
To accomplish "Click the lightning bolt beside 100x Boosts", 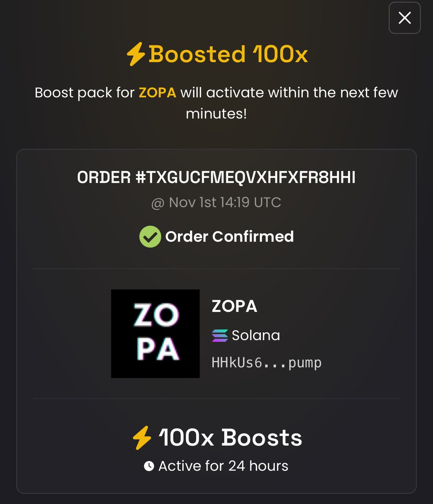I will [x=142, y=438].
